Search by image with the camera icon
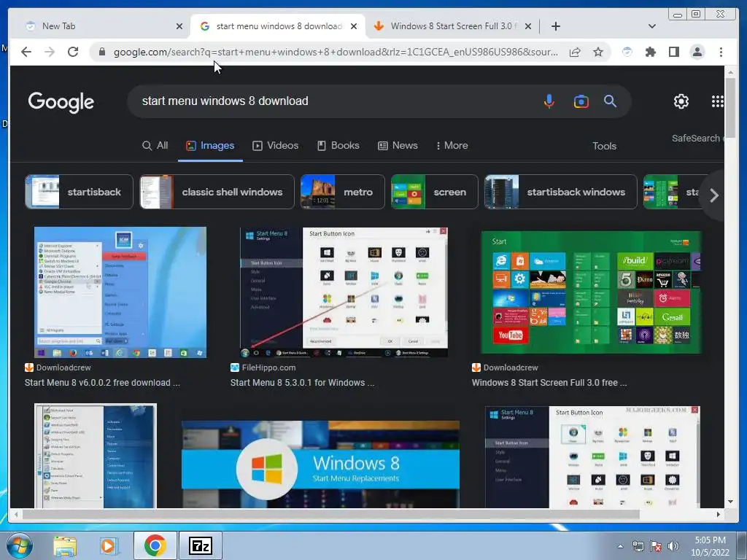Image resolution: width=747 pixels, height=560 pixels. pos(581,101)
